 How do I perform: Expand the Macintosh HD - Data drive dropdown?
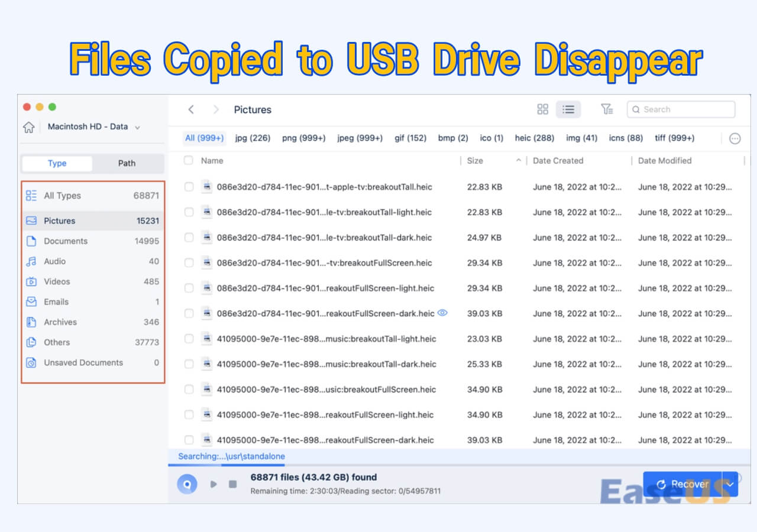tap(137, 126)
